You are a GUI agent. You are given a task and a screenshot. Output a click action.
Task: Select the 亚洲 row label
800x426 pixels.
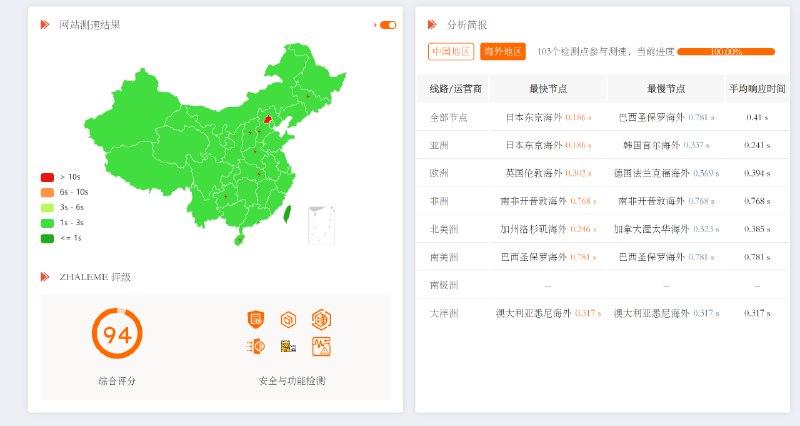tap(439, 145)
